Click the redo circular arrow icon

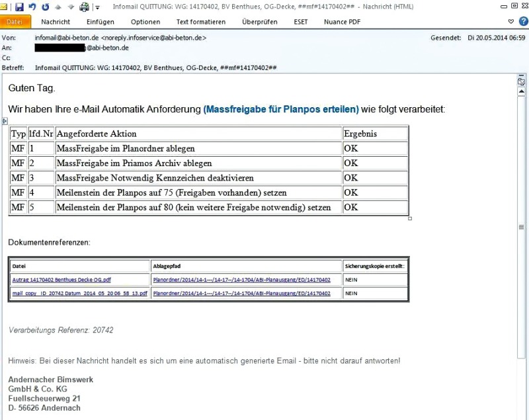click(x=45, y=7)
